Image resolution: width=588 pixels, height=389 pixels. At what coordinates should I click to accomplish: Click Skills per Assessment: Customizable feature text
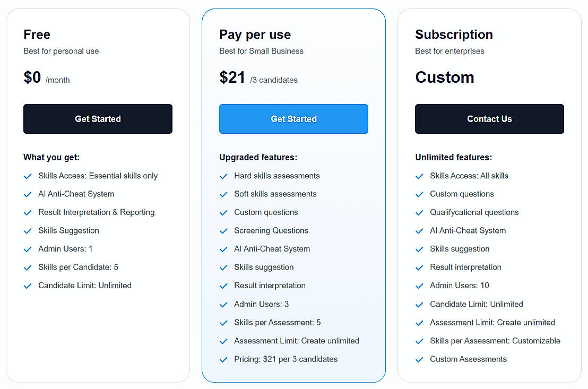[x=495, y=341]
